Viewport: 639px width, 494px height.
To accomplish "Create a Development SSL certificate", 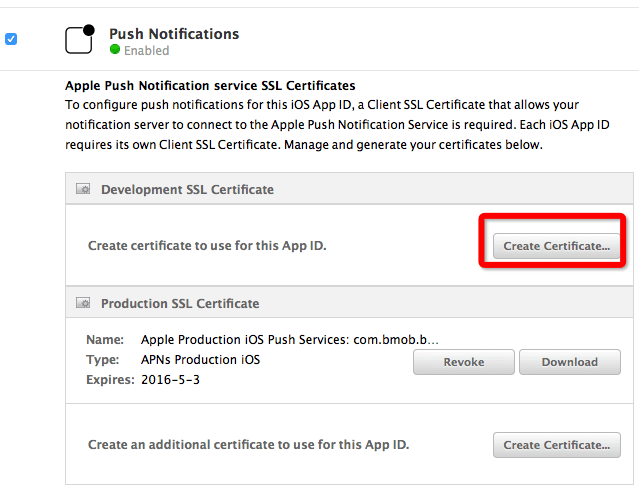I will pos(556,246).
